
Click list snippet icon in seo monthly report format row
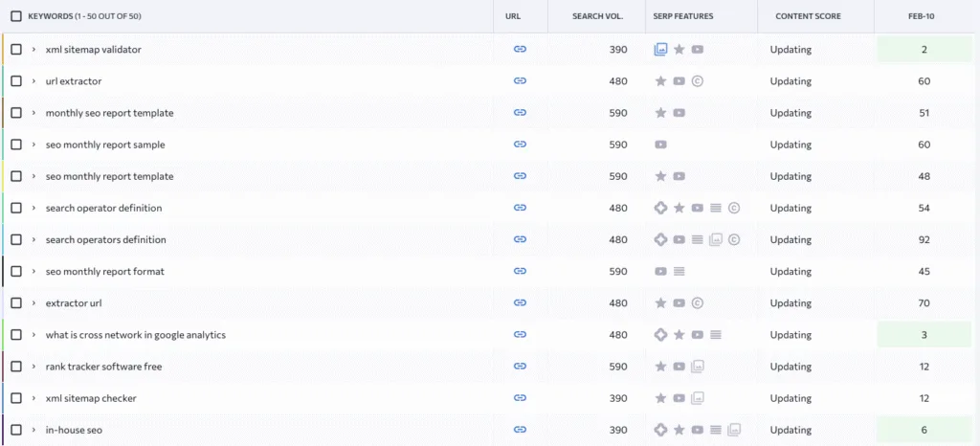click(x=679, y=271)
